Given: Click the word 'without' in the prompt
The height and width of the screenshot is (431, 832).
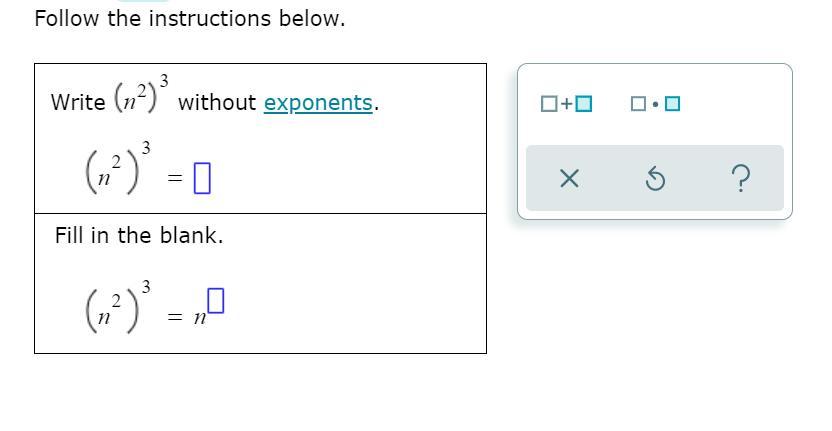Looking at the screenshot, I should click(x=217, y=103).
